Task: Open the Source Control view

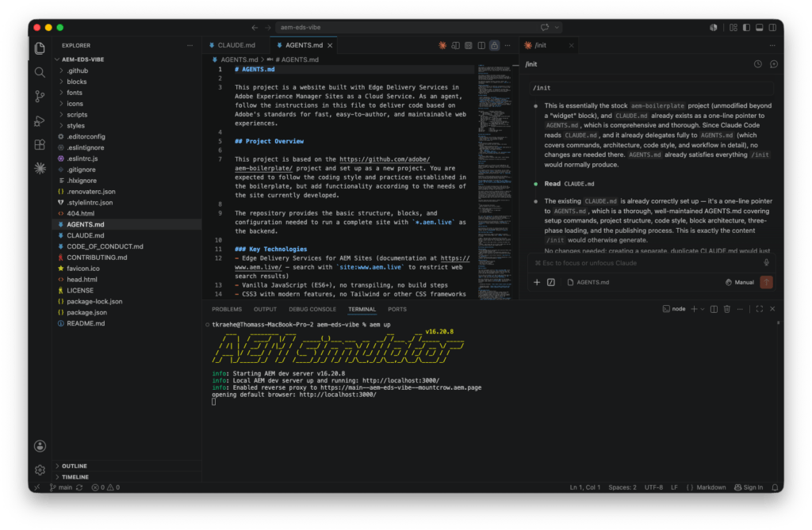Action: point(40,97)
